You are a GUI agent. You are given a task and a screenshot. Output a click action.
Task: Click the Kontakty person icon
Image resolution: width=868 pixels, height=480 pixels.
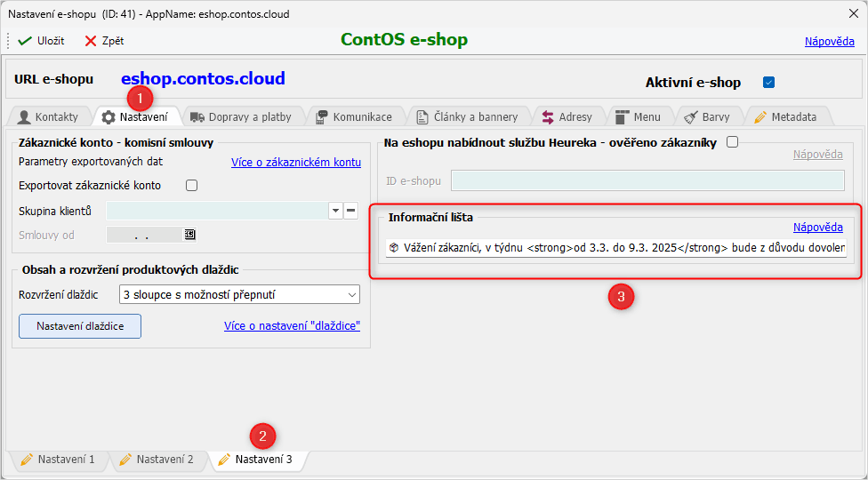point(24,116)
